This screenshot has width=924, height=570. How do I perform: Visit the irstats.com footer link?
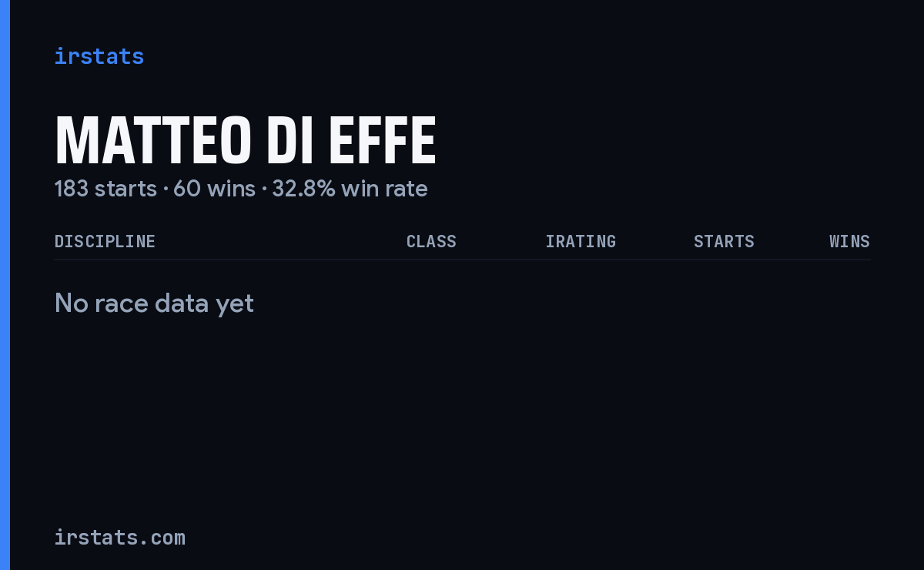click(x=120, y=538)
